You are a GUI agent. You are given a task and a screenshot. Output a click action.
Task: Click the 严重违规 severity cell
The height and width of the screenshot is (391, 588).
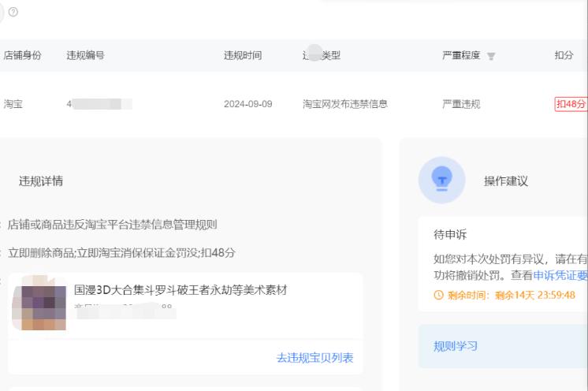point(461,104)
